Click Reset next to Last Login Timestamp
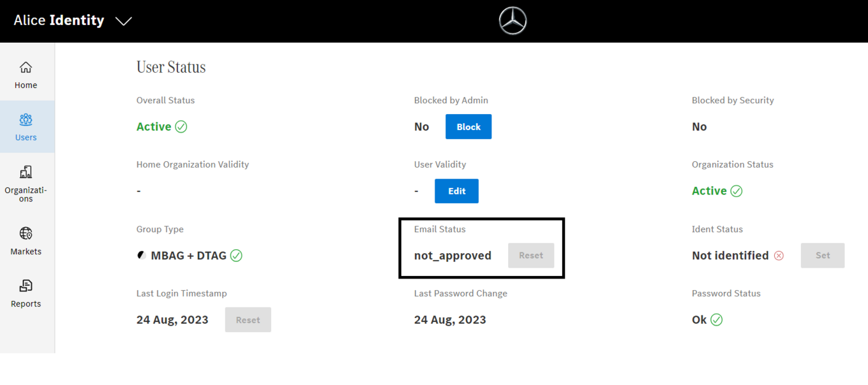This screenshot has height=385, width=868. pyautogui.click(x=248, y=320)
